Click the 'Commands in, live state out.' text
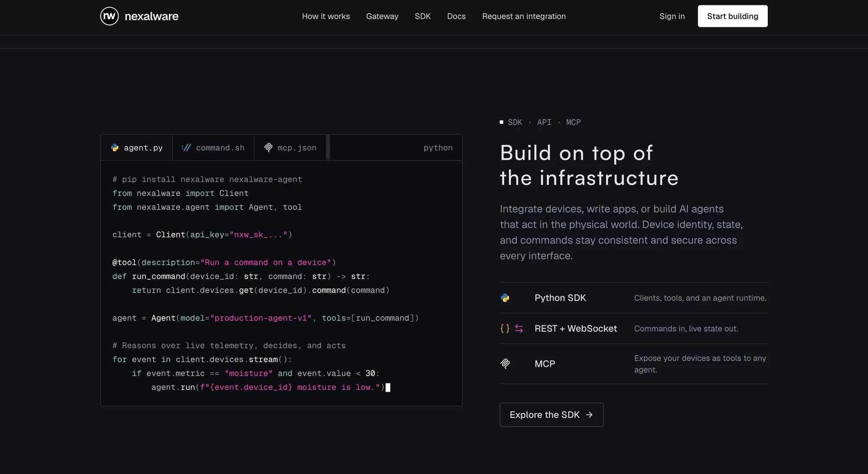Screen dimensions: 868x474 click(x=686, y=329)
